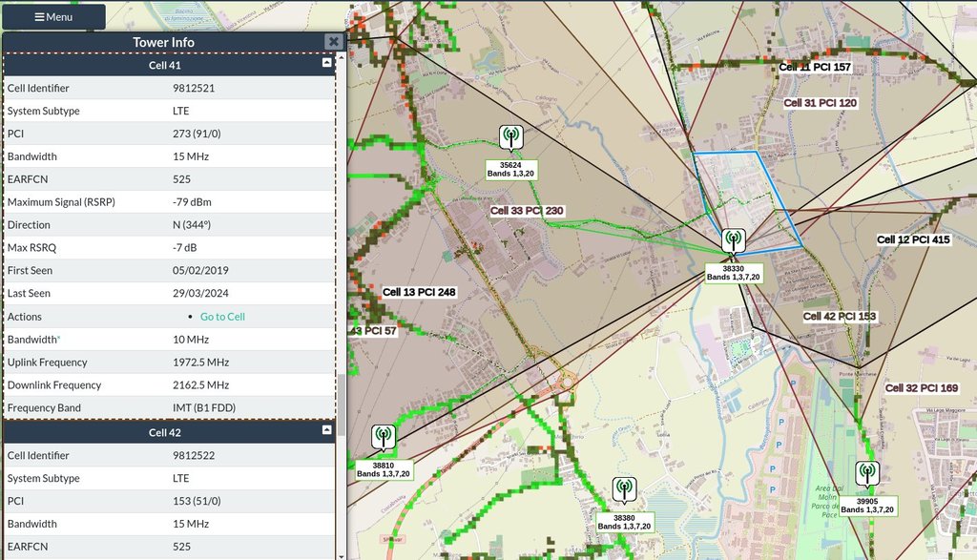Close the Tower Info panel
Viewport: 977px width, 560px height.
point(333,42)
